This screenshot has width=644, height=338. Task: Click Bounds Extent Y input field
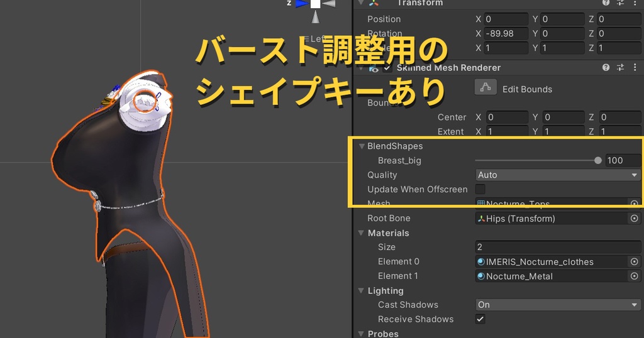[563, 131]
